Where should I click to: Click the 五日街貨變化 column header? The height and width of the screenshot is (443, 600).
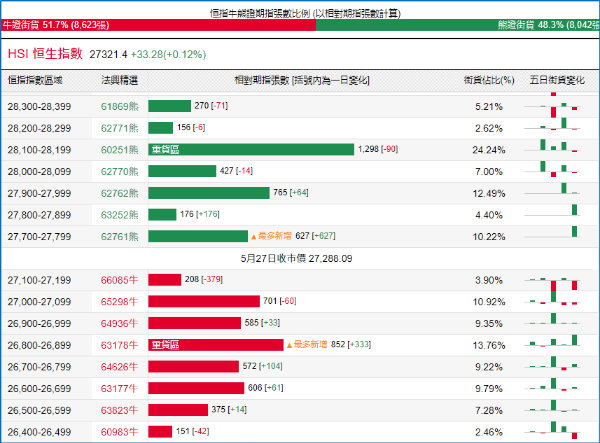coord(557,80)
